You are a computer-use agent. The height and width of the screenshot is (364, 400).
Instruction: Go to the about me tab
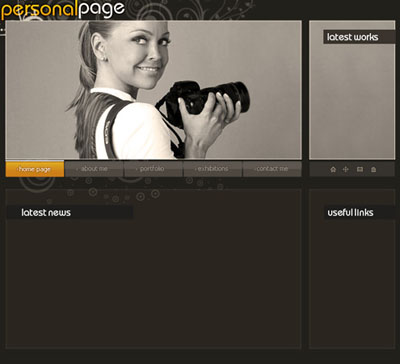(94, 169)
